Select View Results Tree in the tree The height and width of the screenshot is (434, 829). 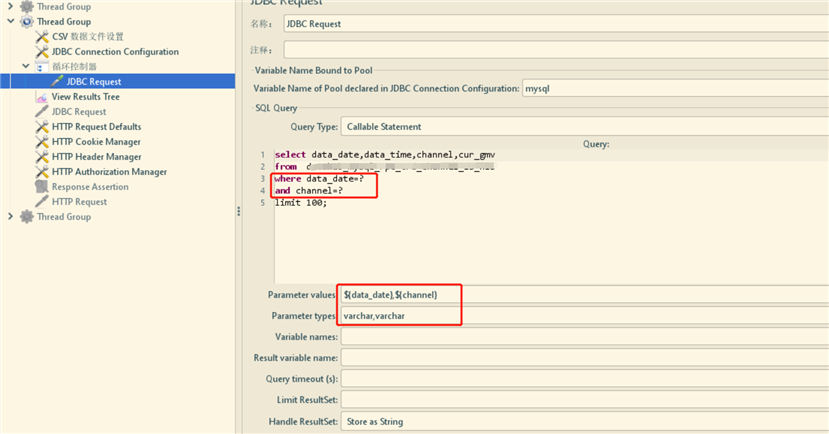[x=86, y=97]
